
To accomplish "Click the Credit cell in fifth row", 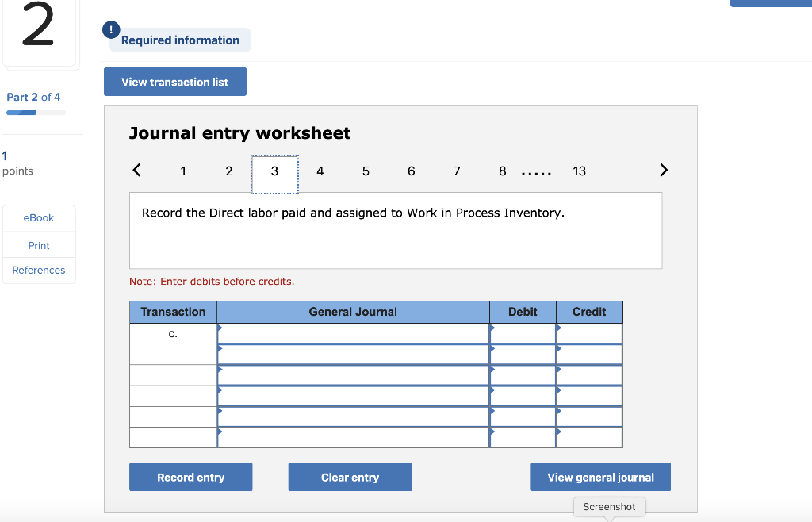I will click(x=589, y=416).
